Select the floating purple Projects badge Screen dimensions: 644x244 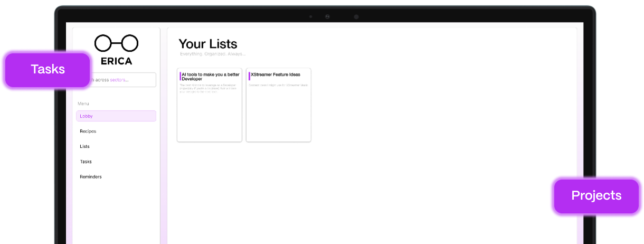click(596, 195)
